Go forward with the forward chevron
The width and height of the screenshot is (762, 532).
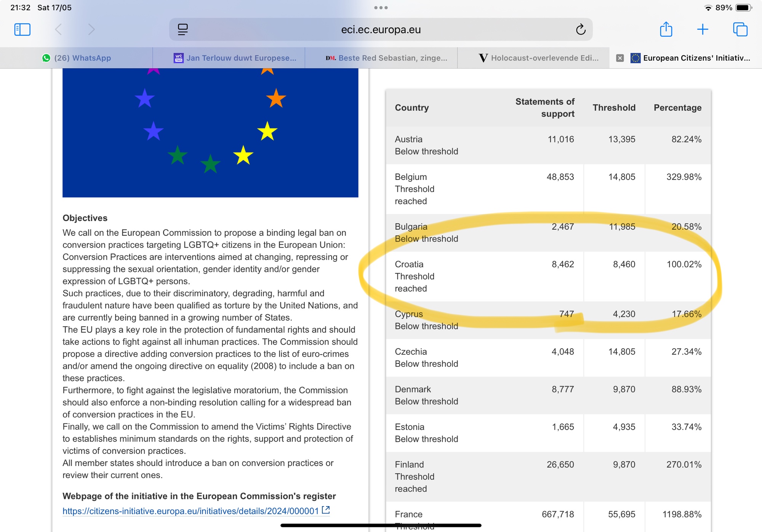point(91,29)
